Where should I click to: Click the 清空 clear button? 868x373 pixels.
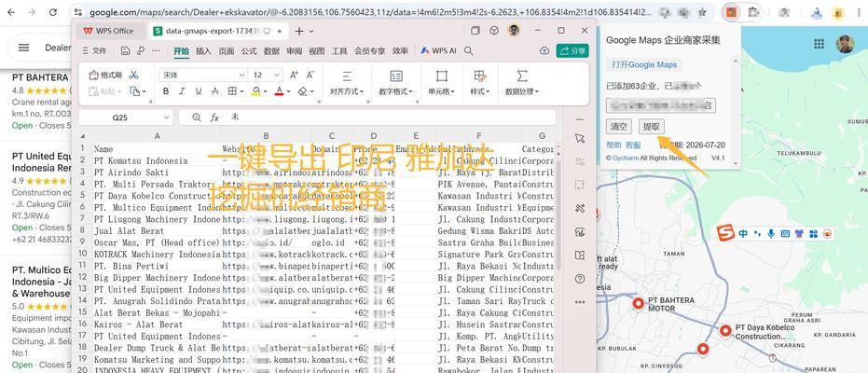pyautogui.click(x=618, y=126)
